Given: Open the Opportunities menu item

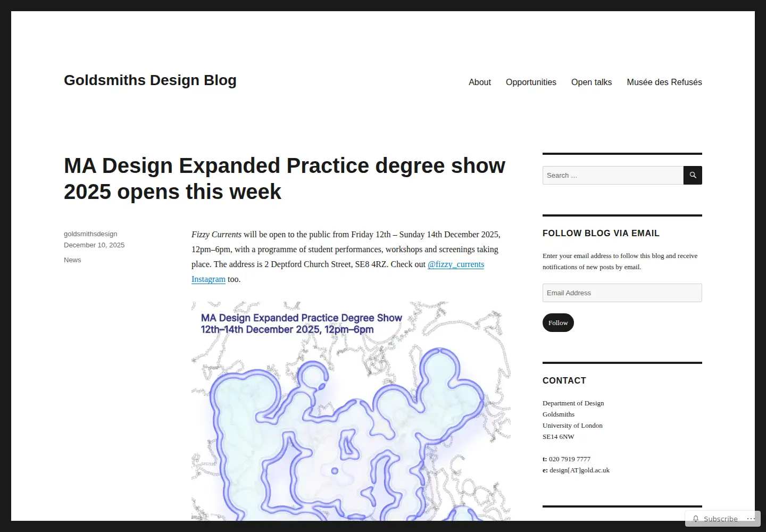Looking at the screenshot, I should pos(531,82).
